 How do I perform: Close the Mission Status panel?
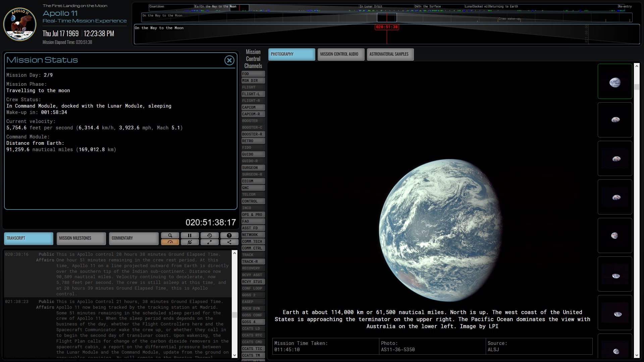click(x=229, y=60)
